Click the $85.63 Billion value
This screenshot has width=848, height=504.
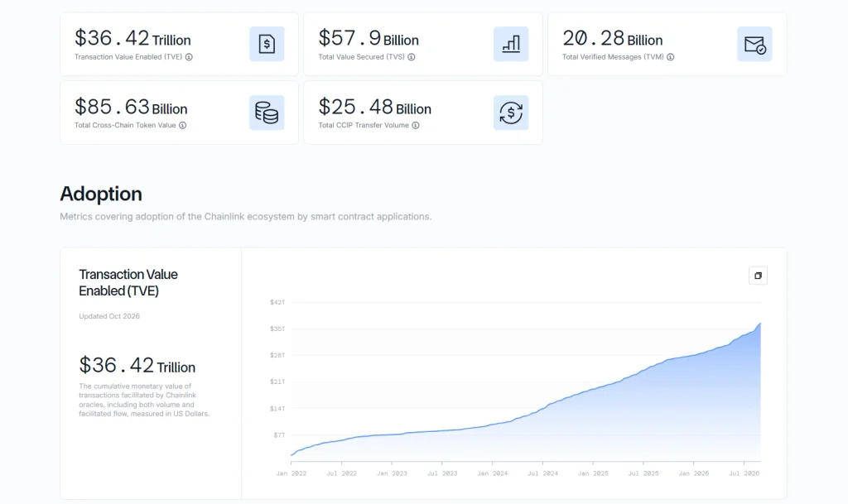tap(131, 107)
